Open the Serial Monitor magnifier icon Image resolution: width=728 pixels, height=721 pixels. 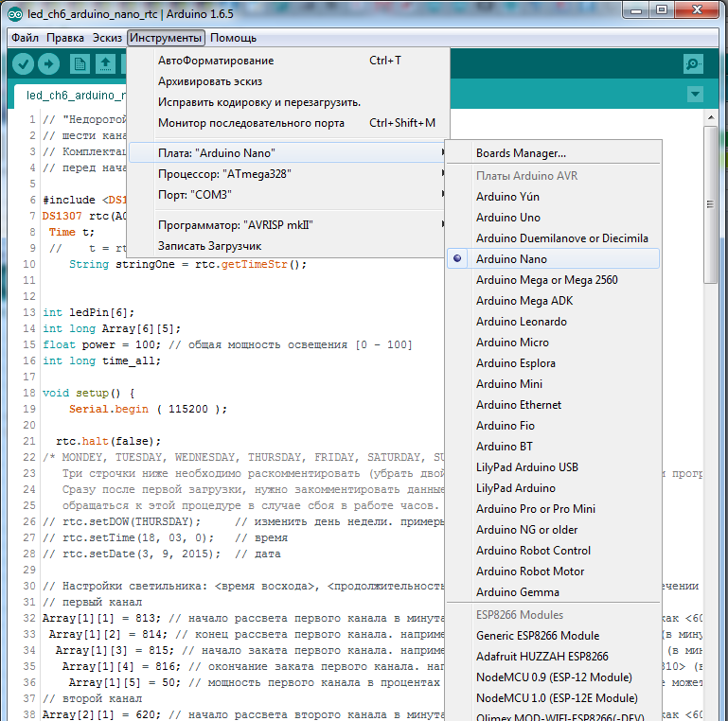click(x=694, y=63)
